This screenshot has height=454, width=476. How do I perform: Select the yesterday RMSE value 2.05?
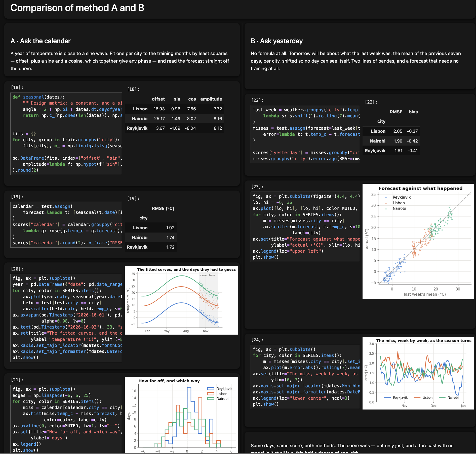pos(398,131)
